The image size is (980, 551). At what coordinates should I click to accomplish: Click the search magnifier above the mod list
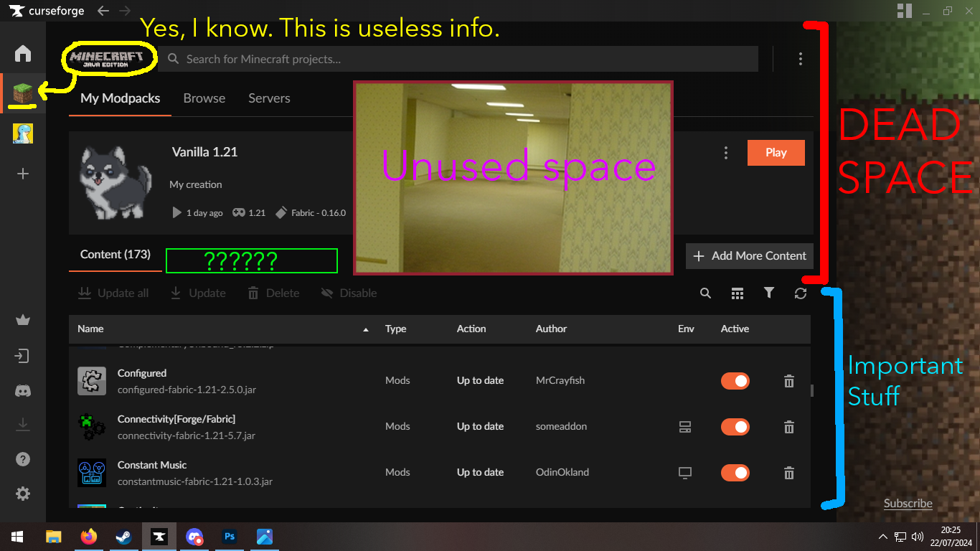click(x=706, y=293)
